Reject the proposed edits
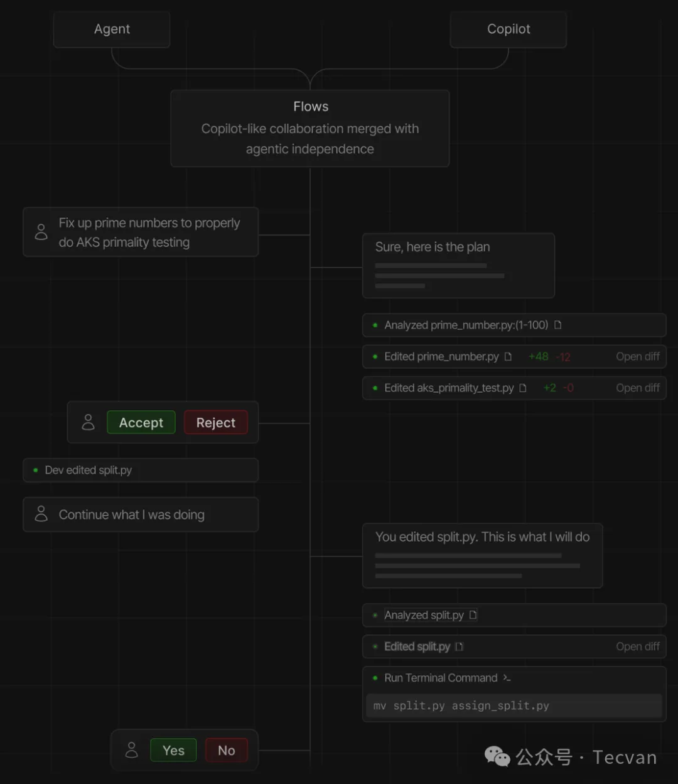 pyautogui.click(x=216, y=423)
